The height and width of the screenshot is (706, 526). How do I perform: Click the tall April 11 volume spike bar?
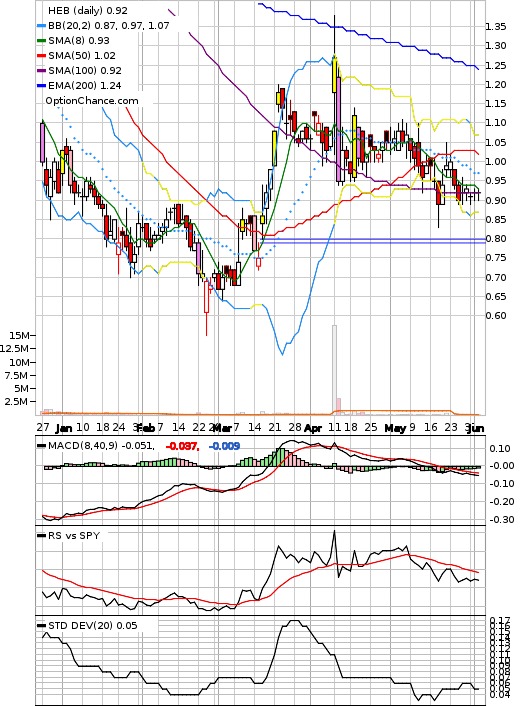[x=334, y=369]
